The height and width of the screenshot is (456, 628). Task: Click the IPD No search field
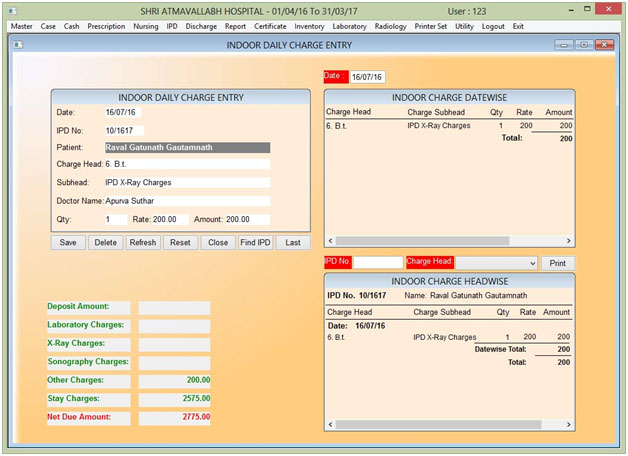pyautogui.click(x=378, y=262)
